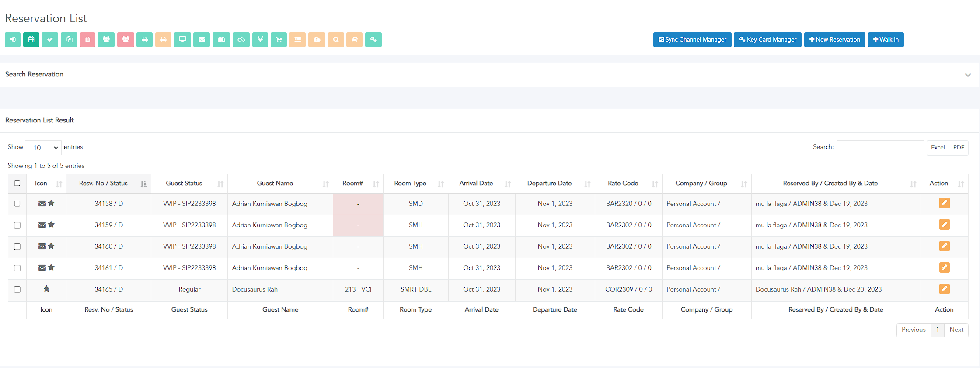The height and width of the screenshot is (368, 980).
Task: Edit reservation 34158 with pencil icon
Action: click(x=944, y=203)
